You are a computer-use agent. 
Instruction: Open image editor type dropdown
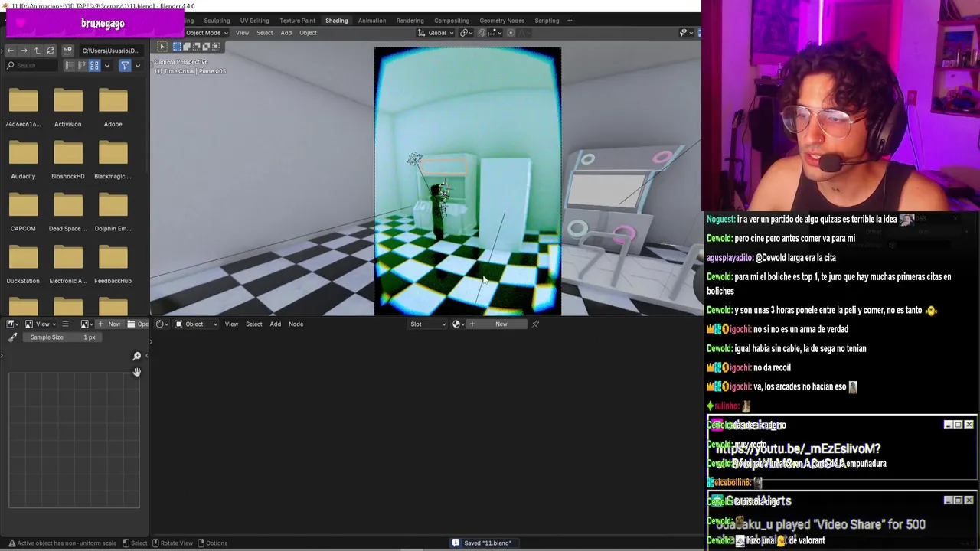click(13, 324)
